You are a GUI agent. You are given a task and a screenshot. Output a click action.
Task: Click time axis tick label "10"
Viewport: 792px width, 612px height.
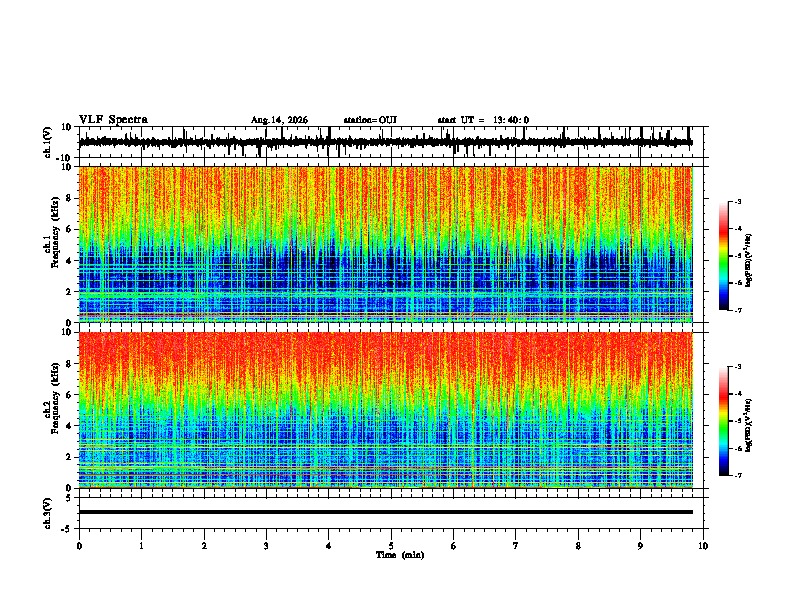pos(703,546)
